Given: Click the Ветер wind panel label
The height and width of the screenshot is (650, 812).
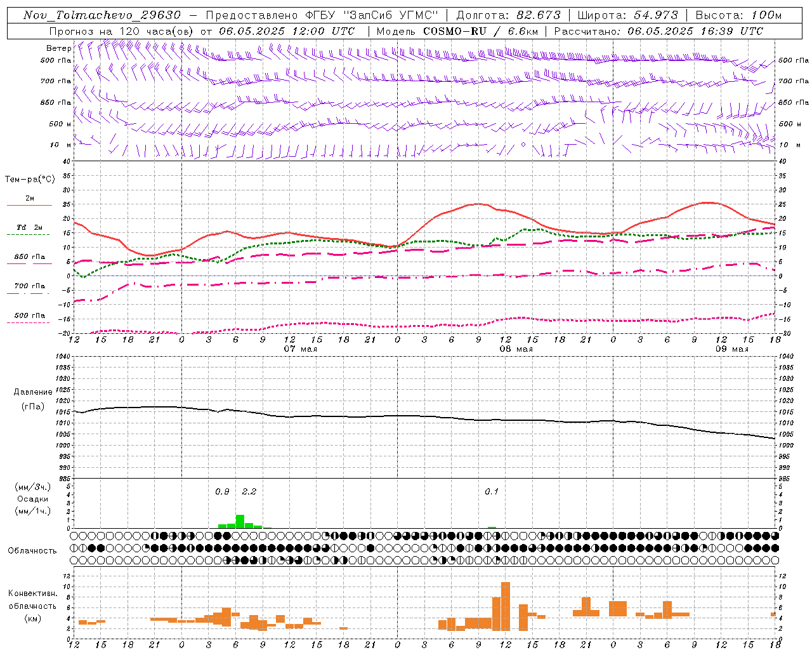Looking at the screenshot, I should 58,48.
